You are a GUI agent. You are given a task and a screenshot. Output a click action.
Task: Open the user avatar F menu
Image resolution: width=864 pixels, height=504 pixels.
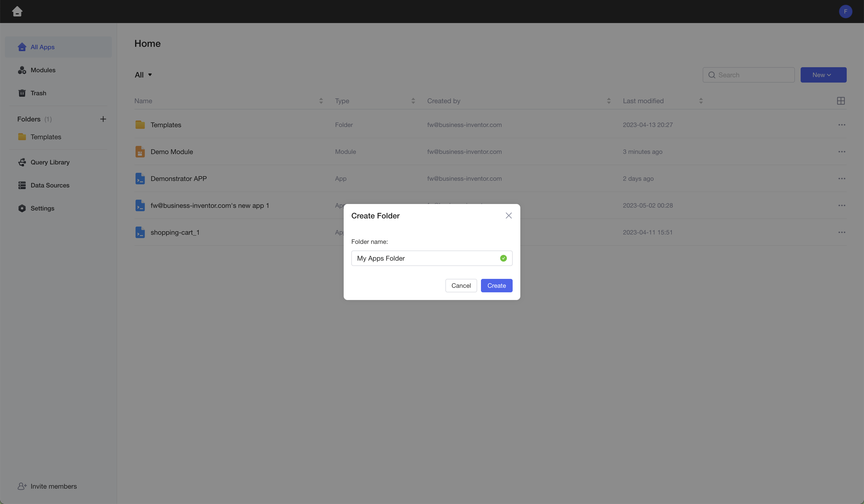click(845, 11)
